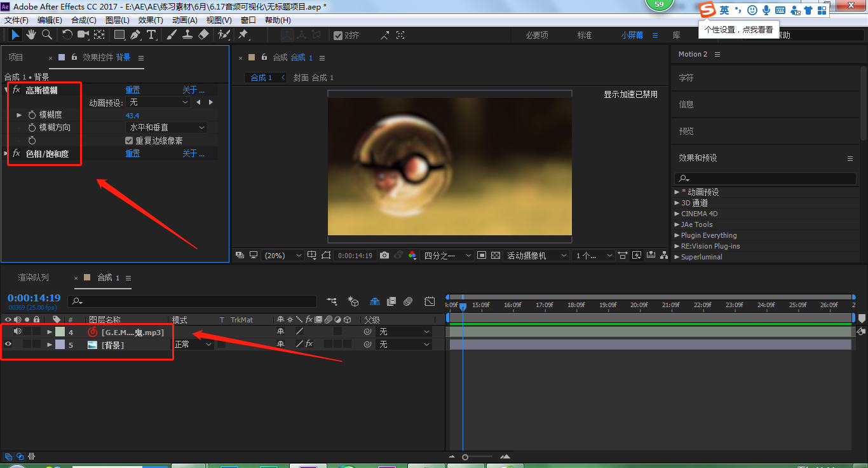The image size is (868, 468).
Task: Toggle the 重复边缘像素 checkbox
Action: (129, 141)
